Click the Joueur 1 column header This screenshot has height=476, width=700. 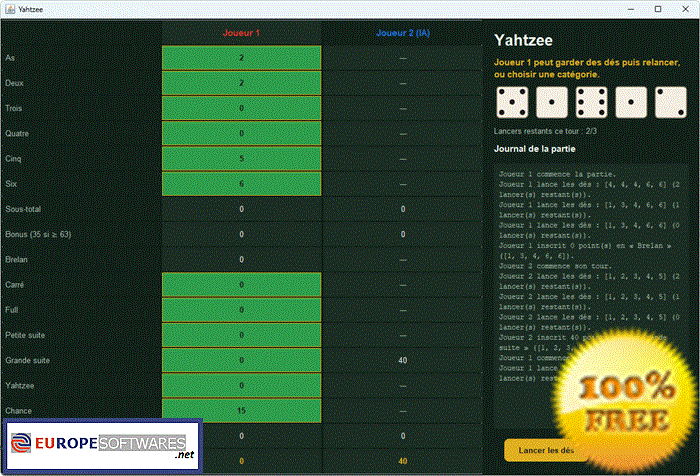[241, 33]
